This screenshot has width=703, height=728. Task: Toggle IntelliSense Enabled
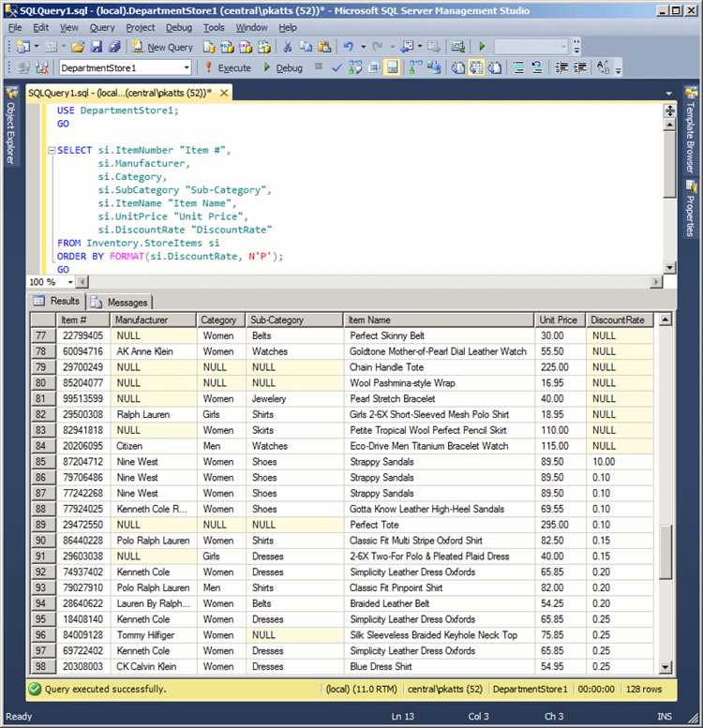click(393, 67)
